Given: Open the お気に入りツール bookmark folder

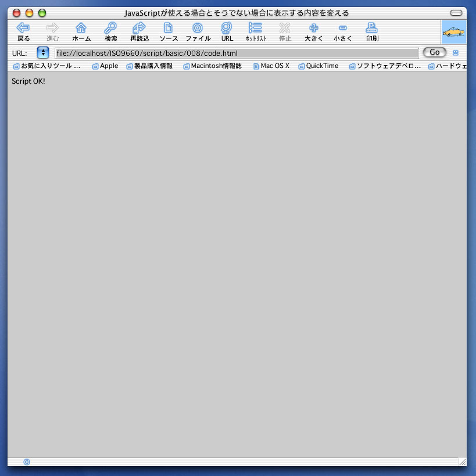Looking at the screenshot, I should (x=47, y=66).
